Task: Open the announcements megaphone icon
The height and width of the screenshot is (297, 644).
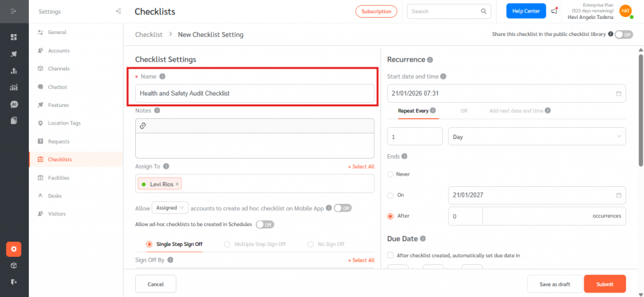Action: point(554,11)
